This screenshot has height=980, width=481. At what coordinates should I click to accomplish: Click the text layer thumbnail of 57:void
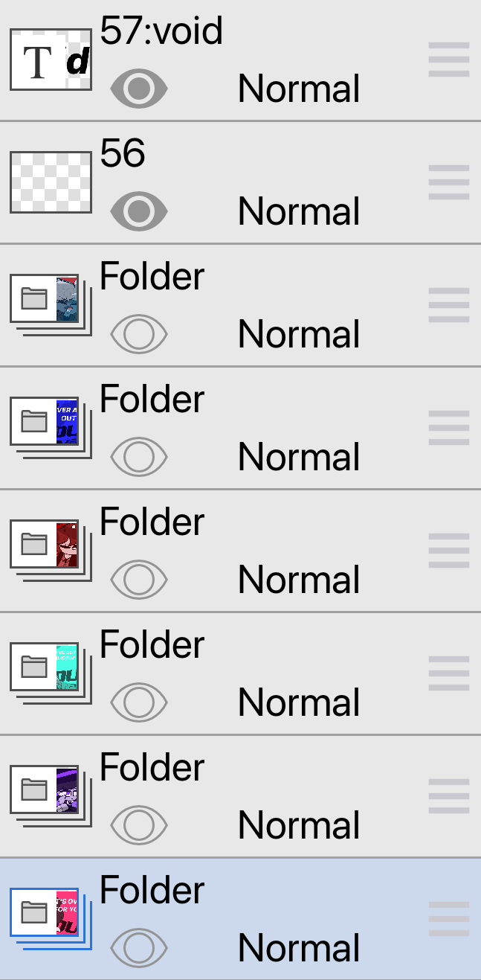coord(51,61)
